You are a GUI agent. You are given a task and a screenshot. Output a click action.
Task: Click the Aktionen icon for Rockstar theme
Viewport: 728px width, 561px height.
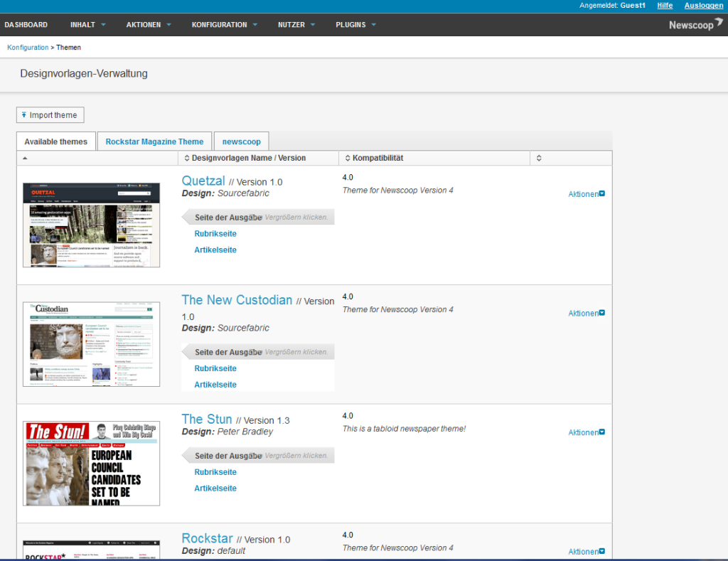click(x=601, y=552)
